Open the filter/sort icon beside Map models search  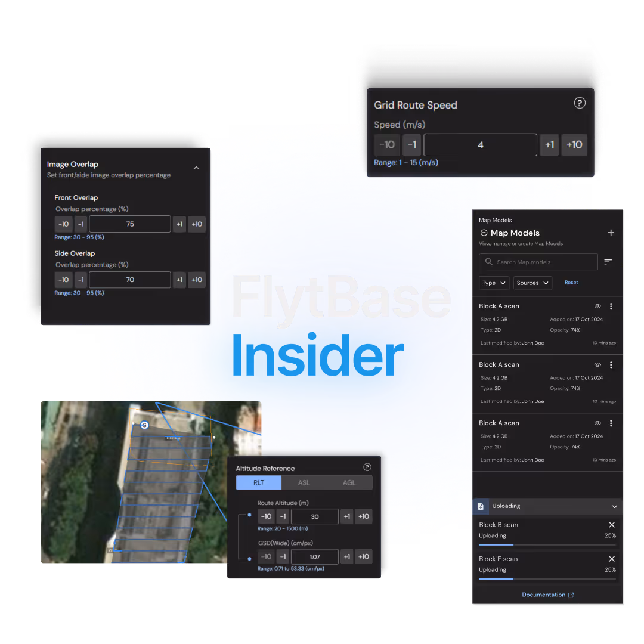608,262
